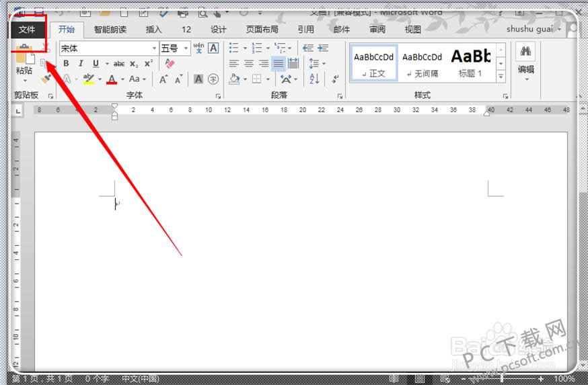Click the clear formatting eraser icon
Screen dimensions: 588x385
[170, 63]
